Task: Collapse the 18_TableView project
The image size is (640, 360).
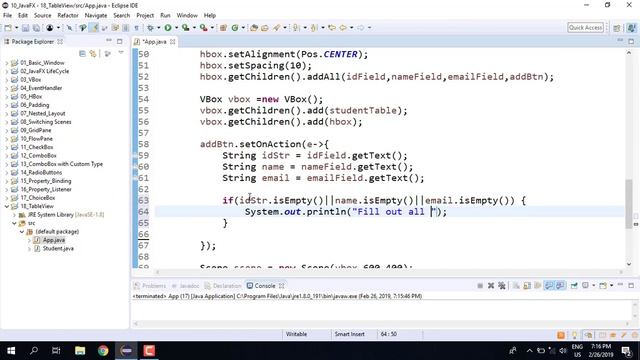Action: [7, 206]
